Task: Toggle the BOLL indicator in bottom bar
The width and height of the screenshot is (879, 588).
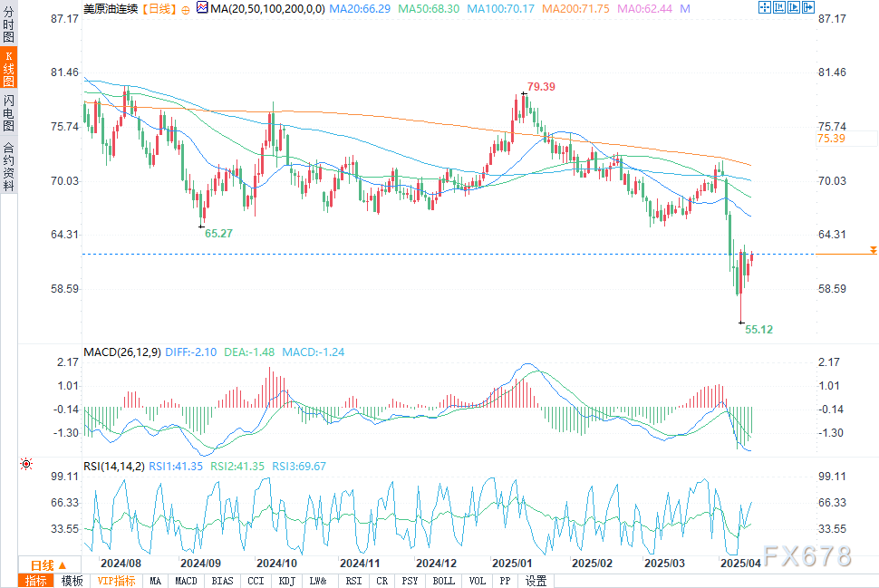Action: pyautogui.click(x=444, y=581)
